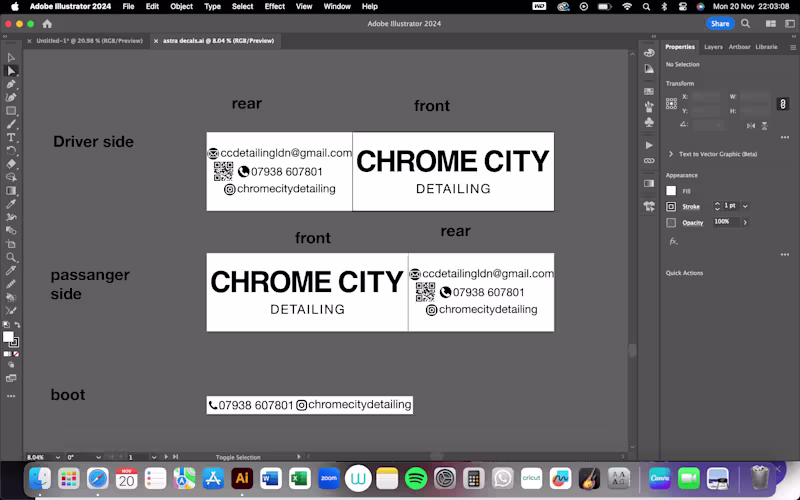Click the Share button
Screen dimensions: 800x500
(720, 23)
